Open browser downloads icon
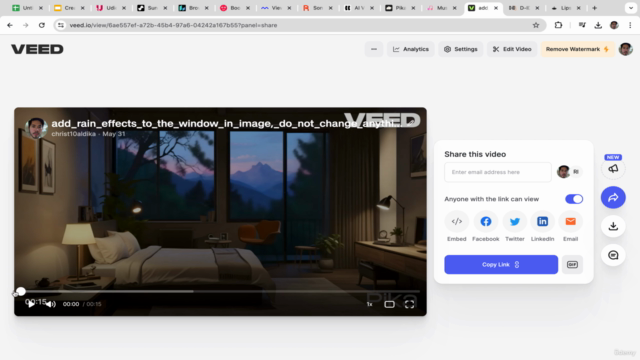The image size is (640, 360). click(598, 25)
